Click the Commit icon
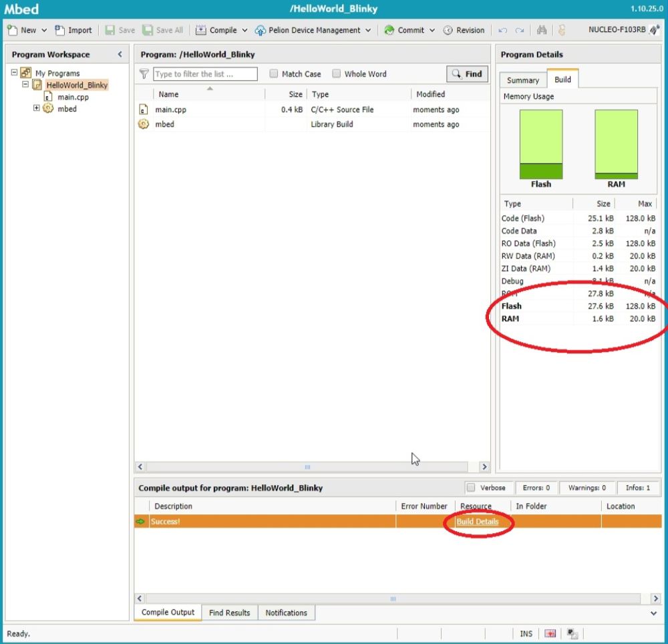Image resolution: width=668 pixels, height=644 pixels. coord(389,30)
